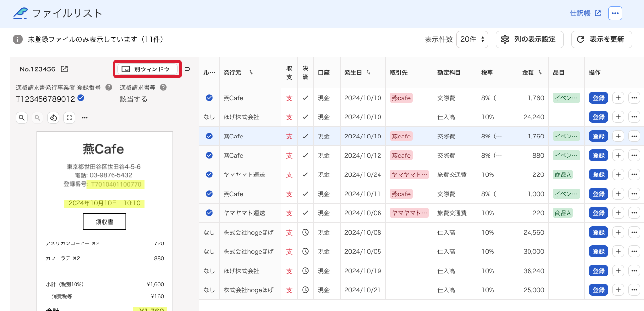
Task: Open three-dot menu on 2024/10/21 row
Action: (x=634, y=290)
